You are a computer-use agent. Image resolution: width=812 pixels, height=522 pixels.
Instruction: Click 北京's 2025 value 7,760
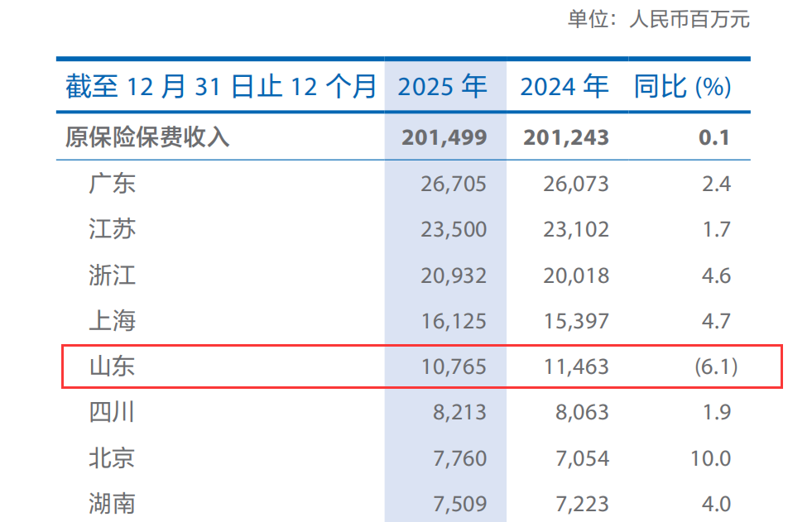coord(459,457)
